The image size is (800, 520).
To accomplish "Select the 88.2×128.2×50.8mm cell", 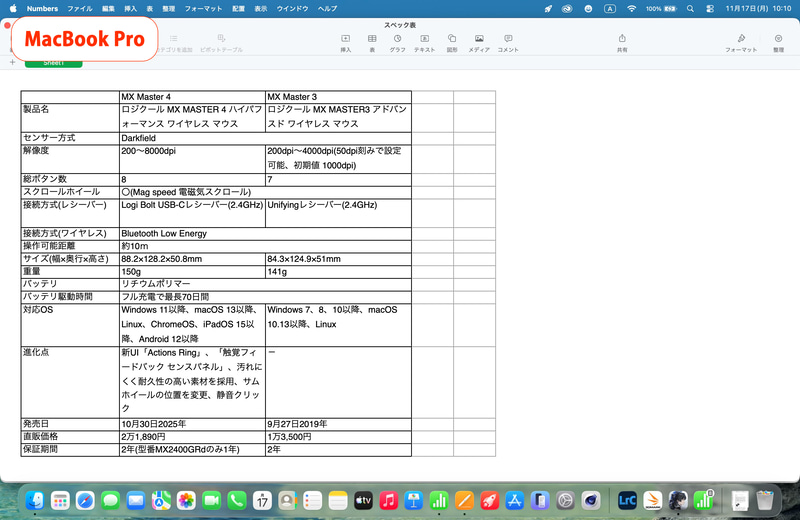I will point(192,259).
